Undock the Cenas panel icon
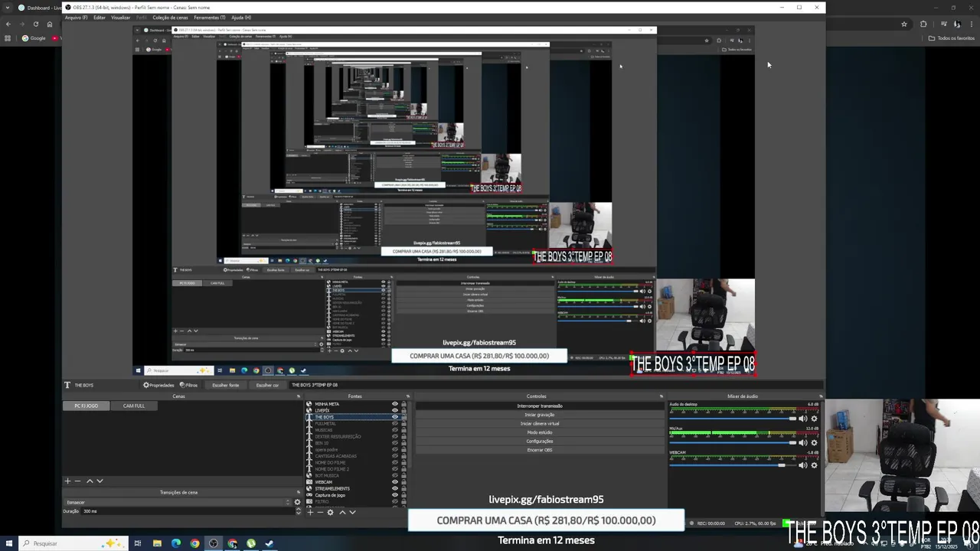980x551 pixels. coord(299,396)
